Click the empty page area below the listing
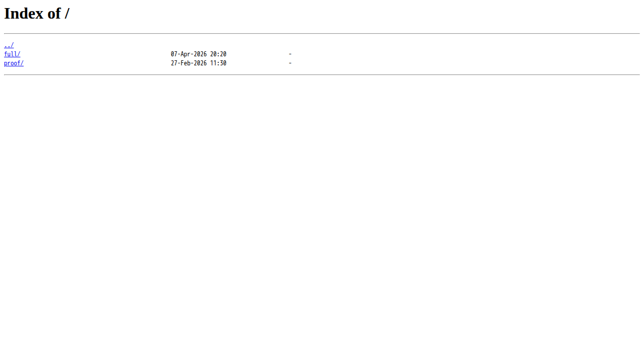Image resolution: width=644 pixels, height=362 pixels. click(x=322, y=216)
